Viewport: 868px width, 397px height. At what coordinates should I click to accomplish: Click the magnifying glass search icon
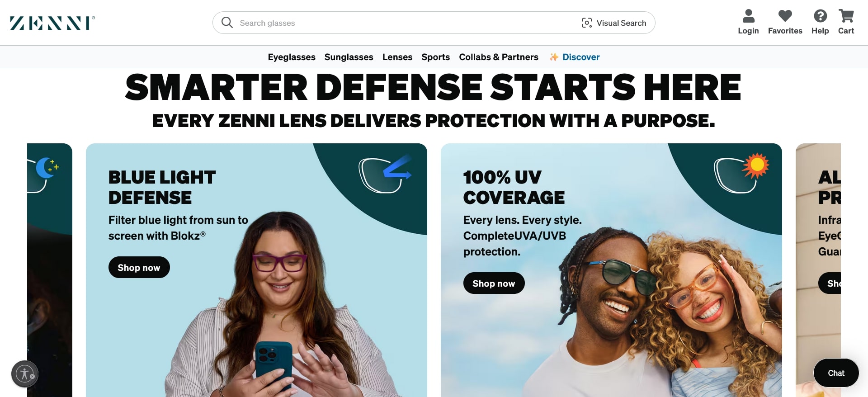[x=227, y=23]
